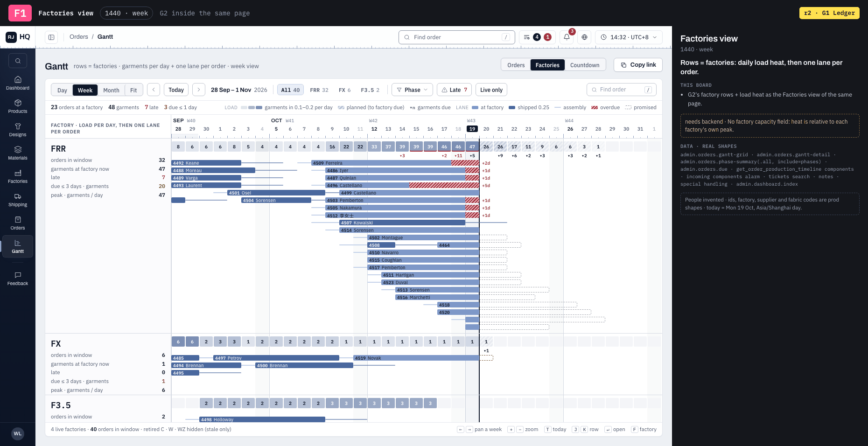Screen dimensions: 868x446
Task: Open the r2 · G1 Ledger badge
Action: click(829, 13)
